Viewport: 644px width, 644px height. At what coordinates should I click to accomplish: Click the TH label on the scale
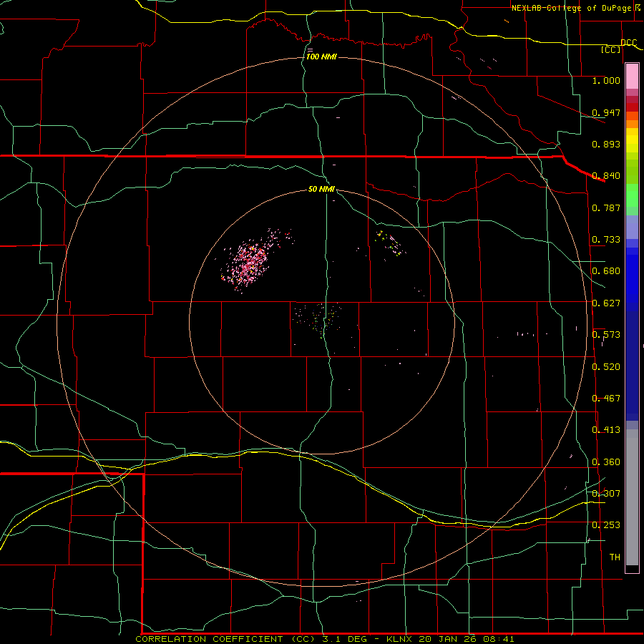point(615,557)
